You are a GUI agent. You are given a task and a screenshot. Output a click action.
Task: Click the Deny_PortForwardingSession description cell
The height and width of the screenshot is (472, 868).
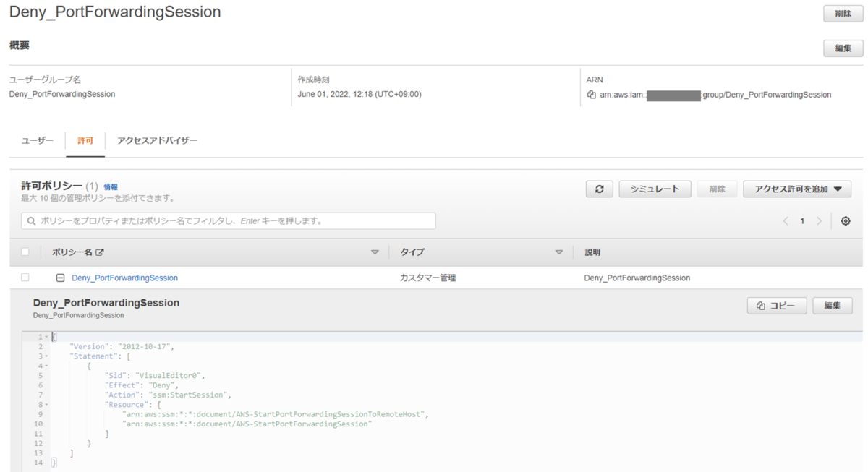[x=637, y=278]
